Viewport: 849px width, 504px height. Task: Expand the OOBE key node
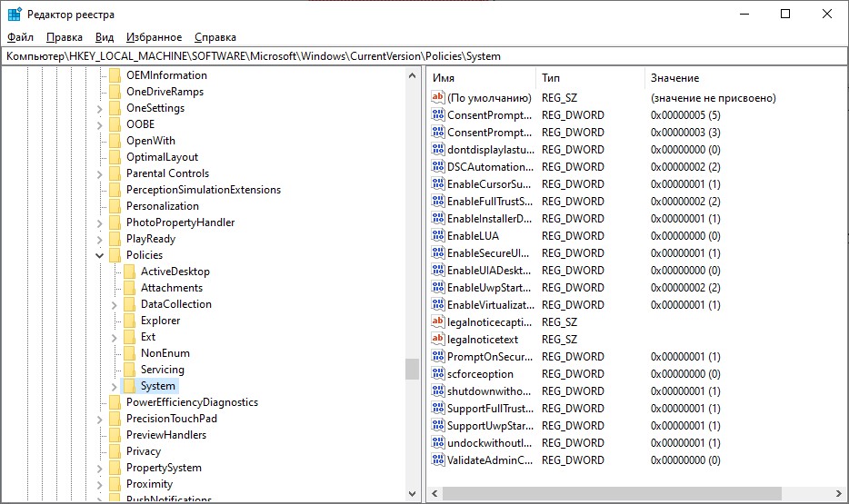tap(100, 125)
